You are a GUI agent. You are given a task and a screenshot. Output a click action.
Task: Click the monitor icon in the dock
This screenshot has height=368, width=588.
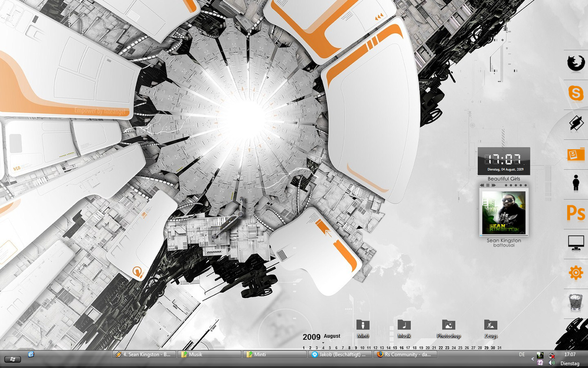coord(575,243)
